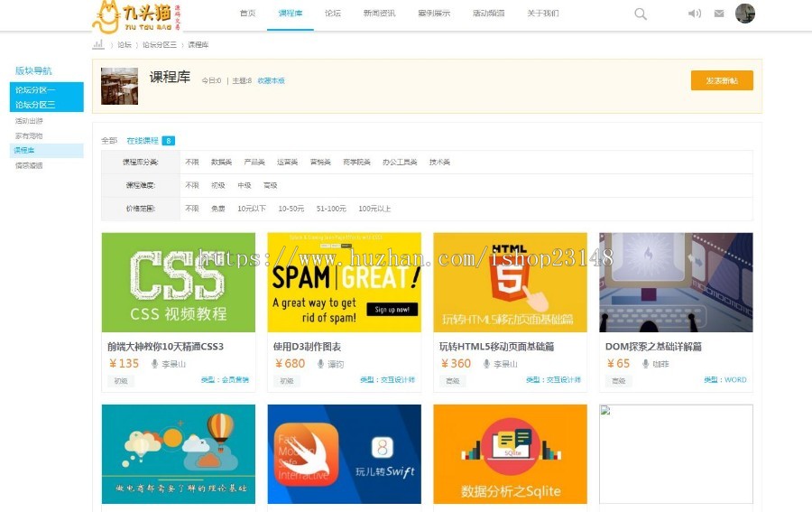This screenshot has height=512, width=812.
Task: Click the 九头猫 cat logo
Action: click(x=137, y=16)
